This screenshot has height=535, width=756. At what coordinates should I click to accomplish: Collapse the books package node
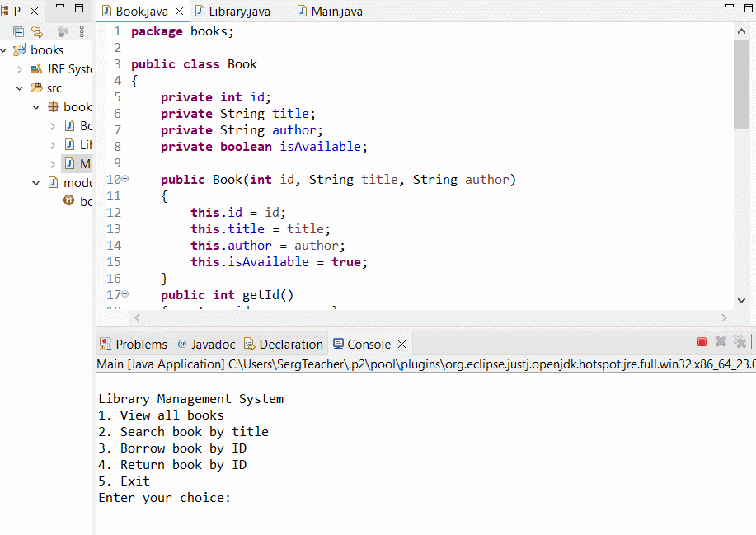click(36, 107)
